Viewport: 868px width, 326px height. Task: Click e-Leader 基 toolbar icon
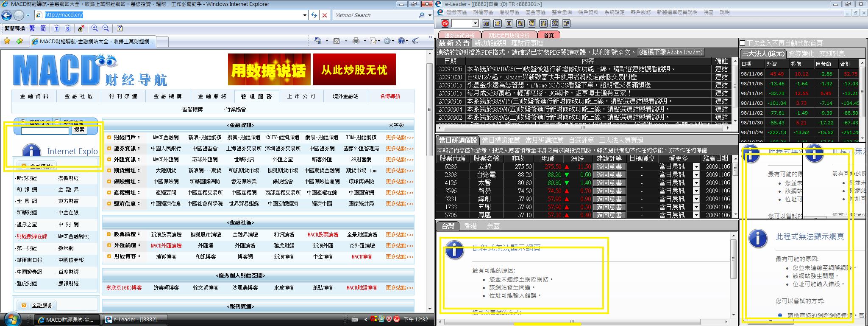543,23
